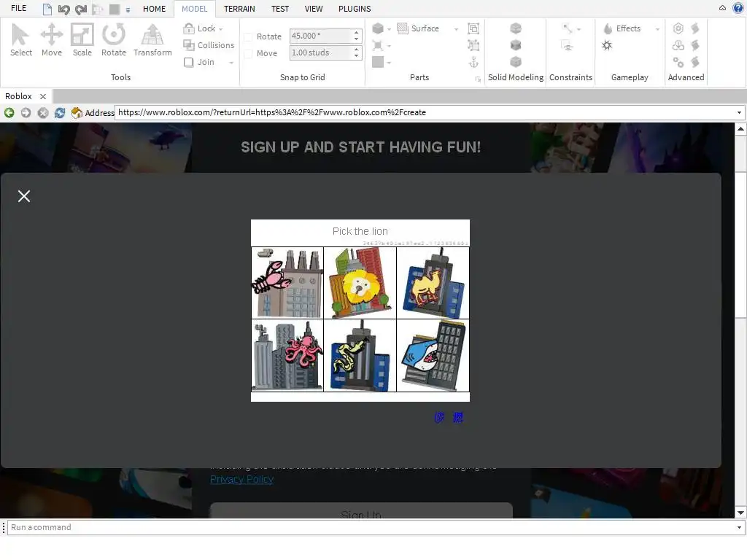Image resolution: width=747 pixels, height=560 pixels.
Task: Enable the Join checkbox
Action: tap(189, 62)
